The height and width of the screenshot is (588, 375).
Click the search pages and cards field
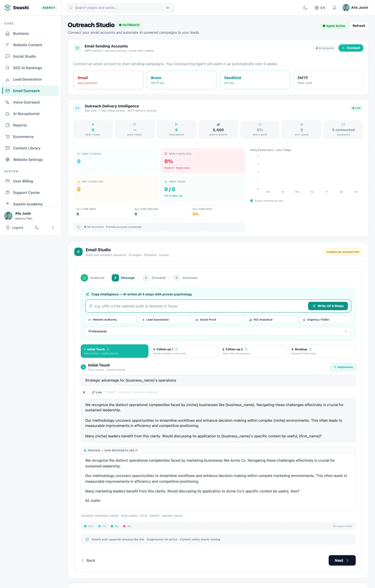[x=120, y=8]
